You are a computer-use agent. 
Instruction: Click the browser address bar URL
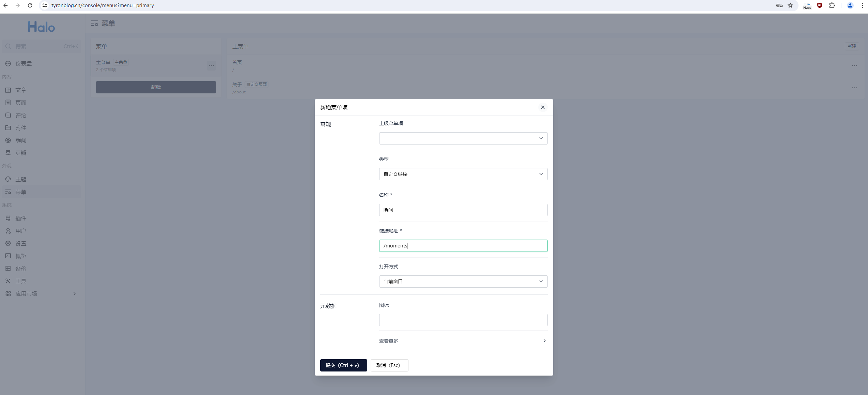(x=102, y=5)
